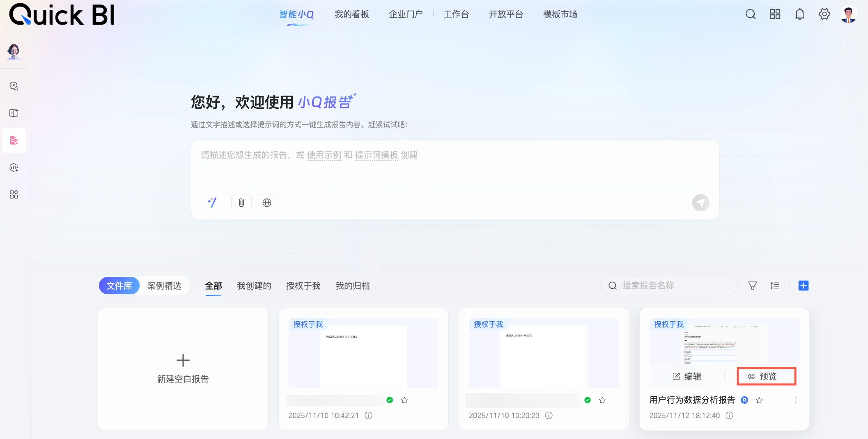Click the assistant avatar in left sidebar
Image resolution: width=868 pixels, height=439 pixels.
coord(14,52)
